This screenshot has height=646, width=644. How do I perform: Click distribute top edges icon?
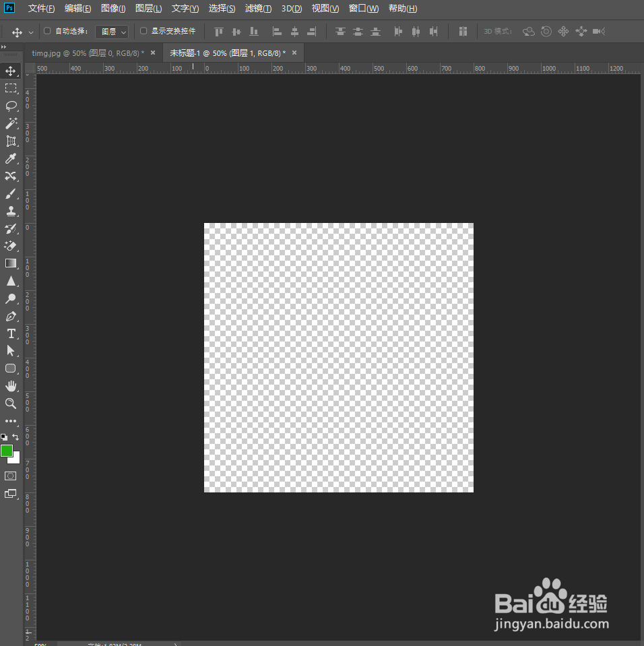point(340,31)
